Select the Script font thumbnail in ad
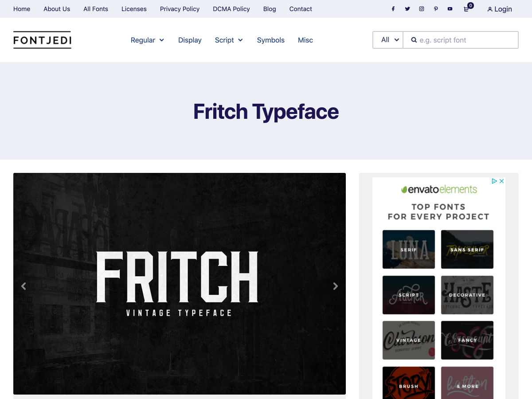This screenshot has width=532, height=399. 409,295
